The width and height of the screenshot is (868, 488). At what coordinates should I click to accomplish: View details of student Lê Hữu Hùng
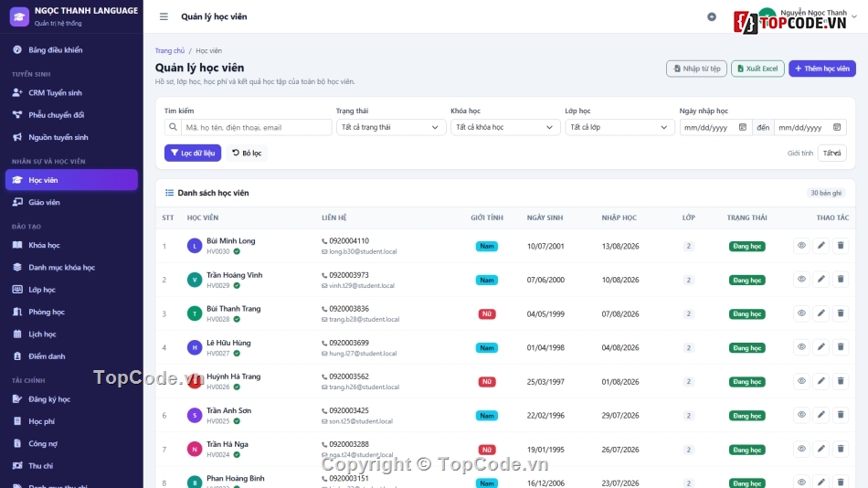801,347
